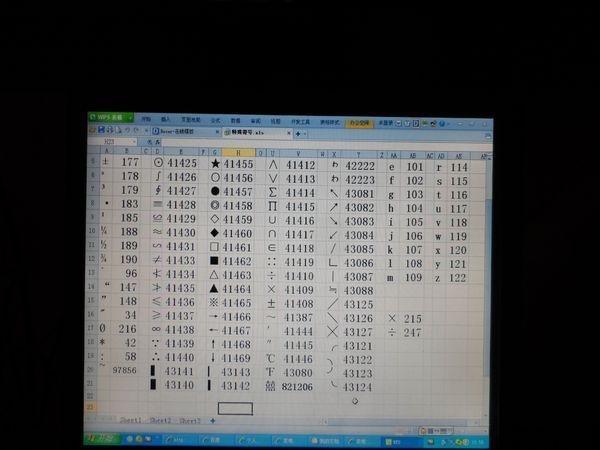Open the 插入 (Insert) ribbon tab

click(166, 119)
